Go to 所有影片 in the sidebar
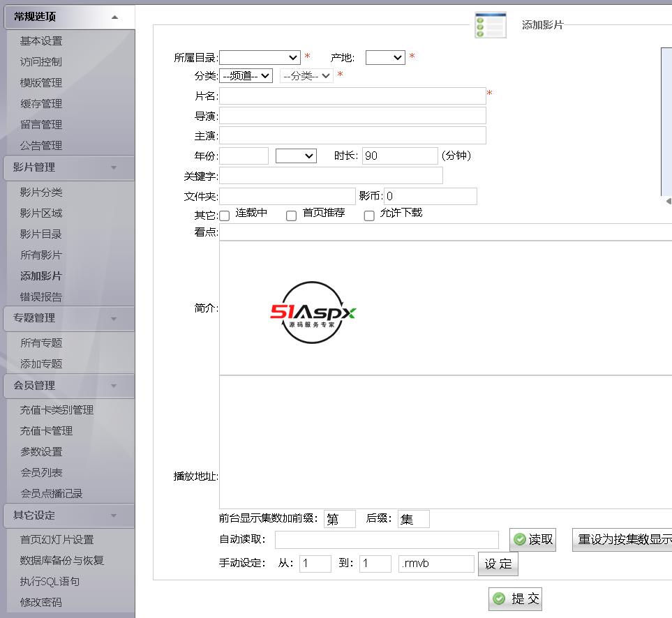The width and height of the screenshot is (672, 618). coord(41,255)
